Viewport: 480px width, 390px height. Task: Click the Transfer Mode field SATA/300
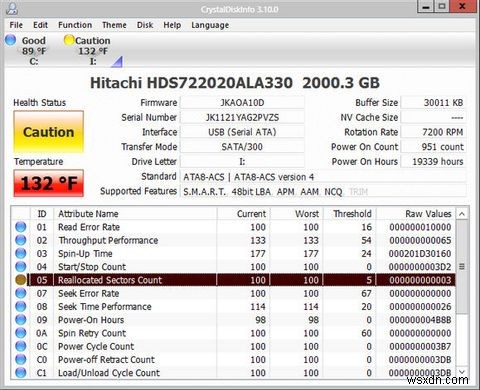242,147
